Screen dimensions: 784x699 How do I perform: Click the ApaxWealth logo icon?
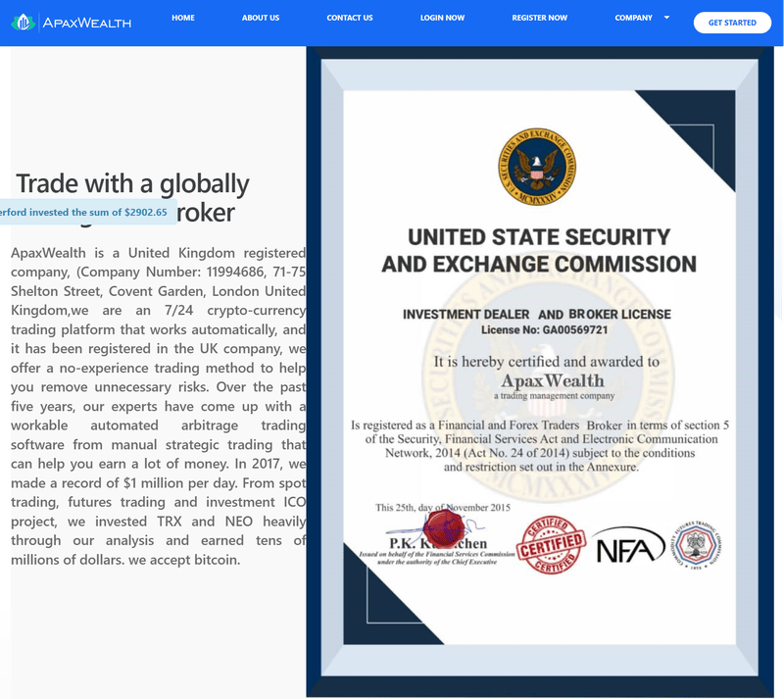(x=23, y=23)
